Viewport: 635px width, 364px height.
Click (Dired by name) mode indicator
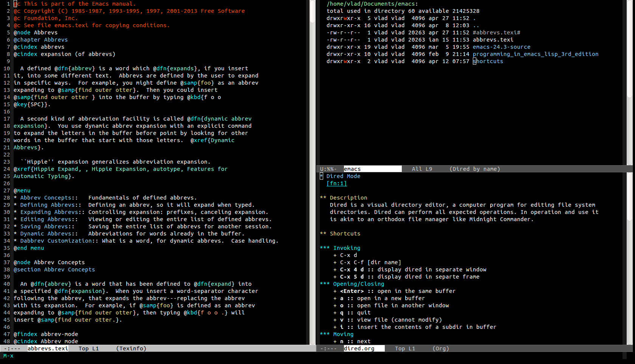point(475,169)
